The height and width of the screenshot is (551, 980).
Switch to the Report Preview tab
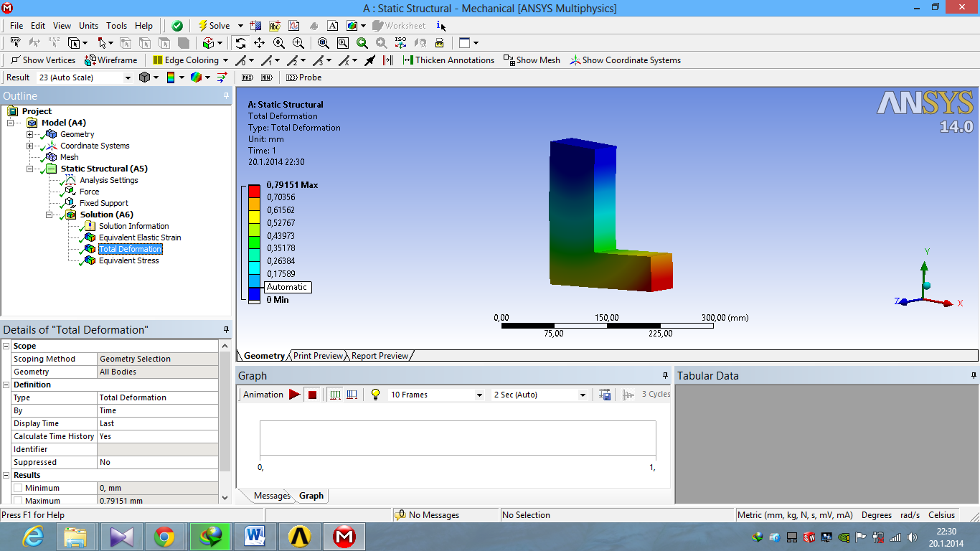380,356
